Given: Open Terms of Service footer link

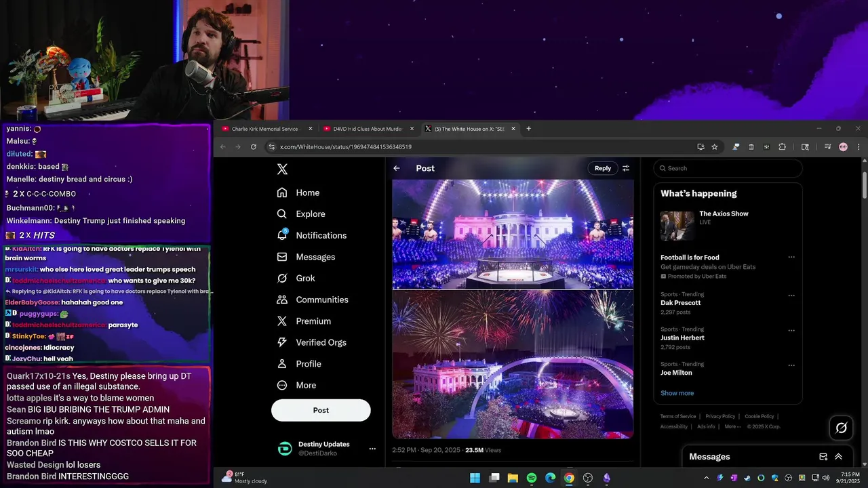Looking at the screenshot, I should pos(678,416).
